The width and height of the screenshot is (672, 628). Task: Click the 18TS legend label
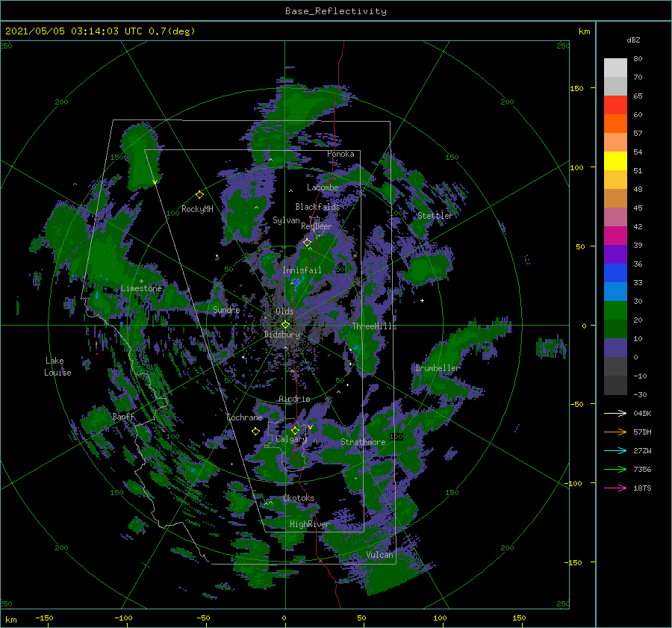pyautogui.click(x=642, y=488)
